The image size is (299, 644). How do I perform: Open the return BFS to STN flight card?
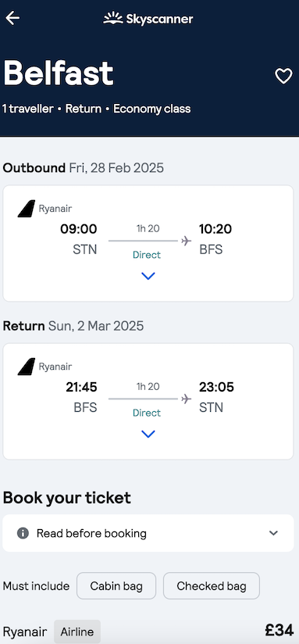pos(148,402)
